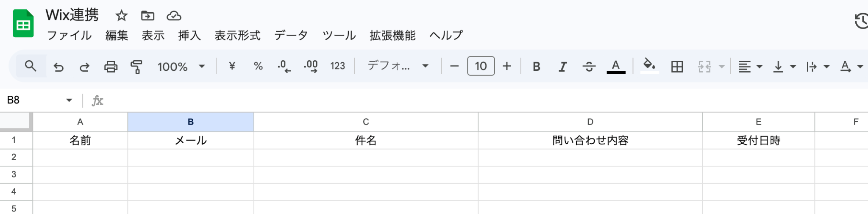Click the print icon

111,67
